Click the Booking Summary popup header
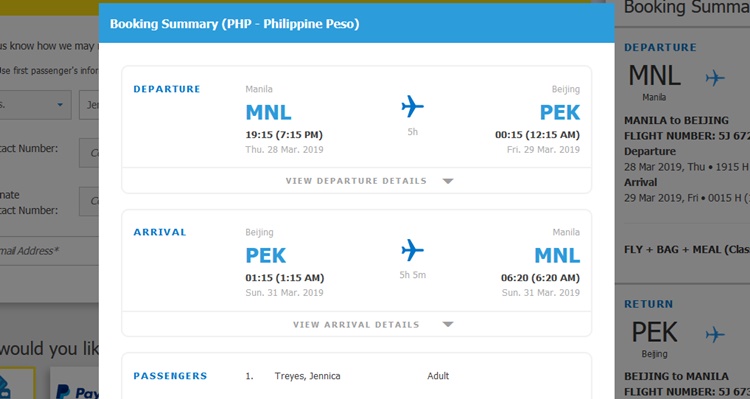This screenshot has width=750, height=399. click(x=356, y=23)
